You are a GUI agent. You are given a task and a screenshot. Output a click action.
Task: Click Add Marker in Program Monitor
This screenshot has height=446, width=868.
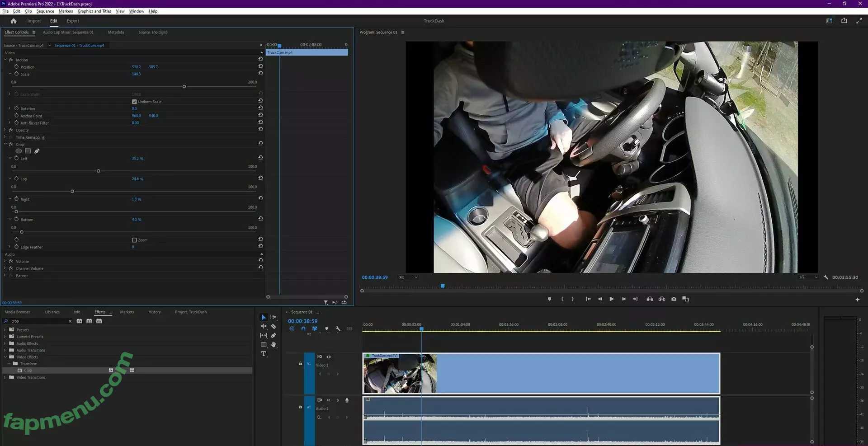[x=549, y=299]
